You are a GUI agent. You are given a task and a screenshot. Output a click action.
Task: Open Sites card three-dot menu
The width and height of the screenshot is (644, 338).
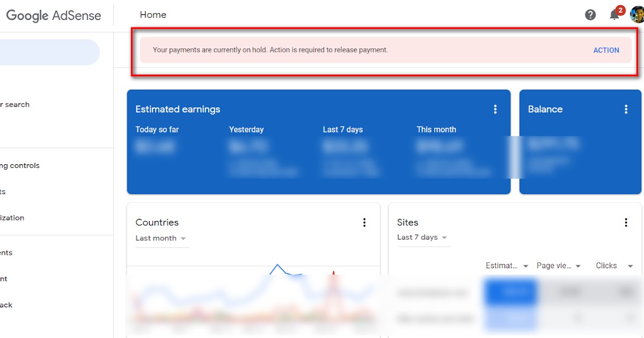pos(626,223)
